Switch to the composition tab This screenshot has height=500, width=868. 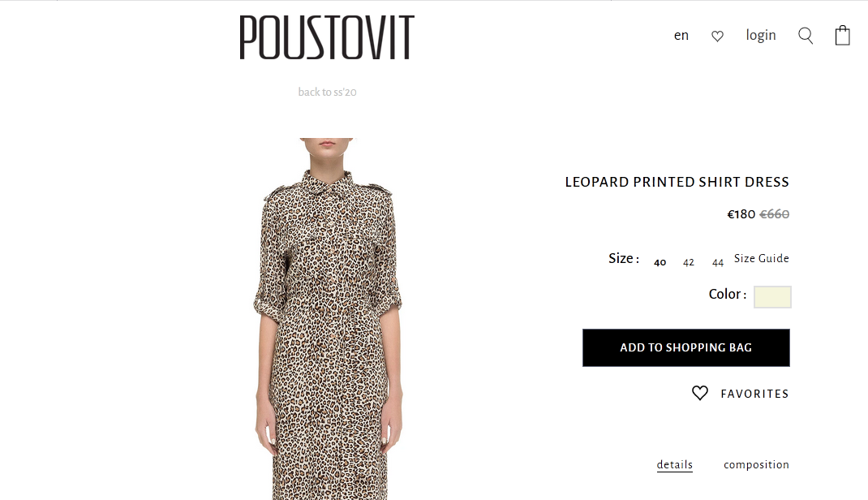[x=756, y=464]
